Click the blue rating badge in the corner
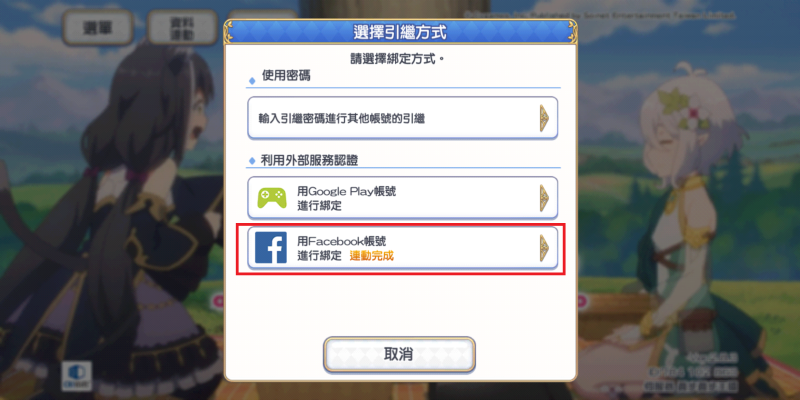Viewport: 800px width, 400px height. coord(77,376)
